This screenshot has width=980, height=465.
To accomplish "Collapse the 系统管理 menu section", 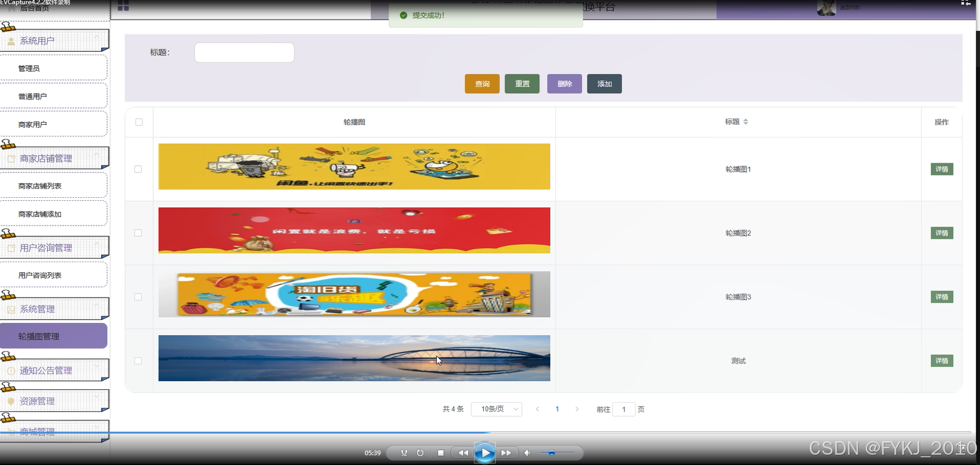I will (x=96, y=305).
